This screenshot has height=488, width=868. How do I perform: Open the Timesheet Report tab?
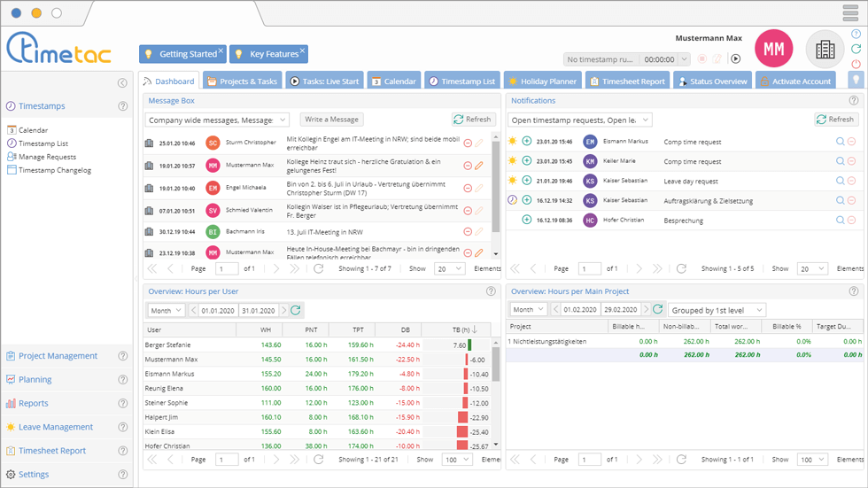(626, 81)
